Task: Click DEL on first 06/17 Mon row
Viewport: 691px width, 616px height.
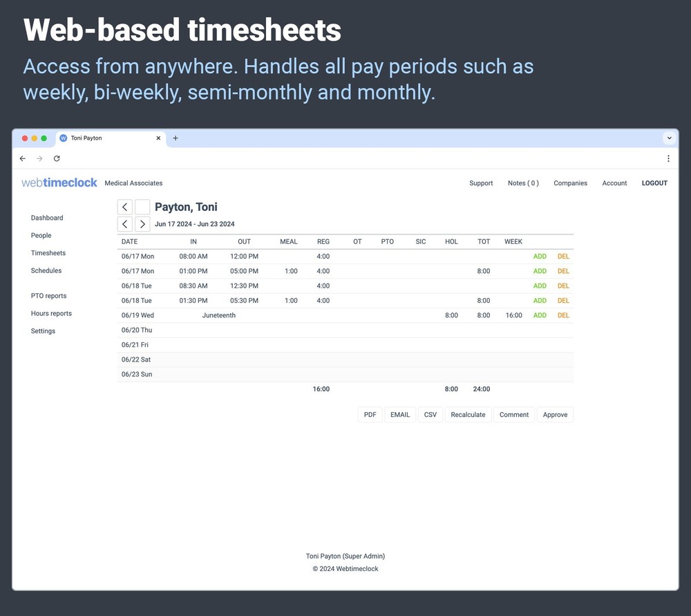Action: 563,256
